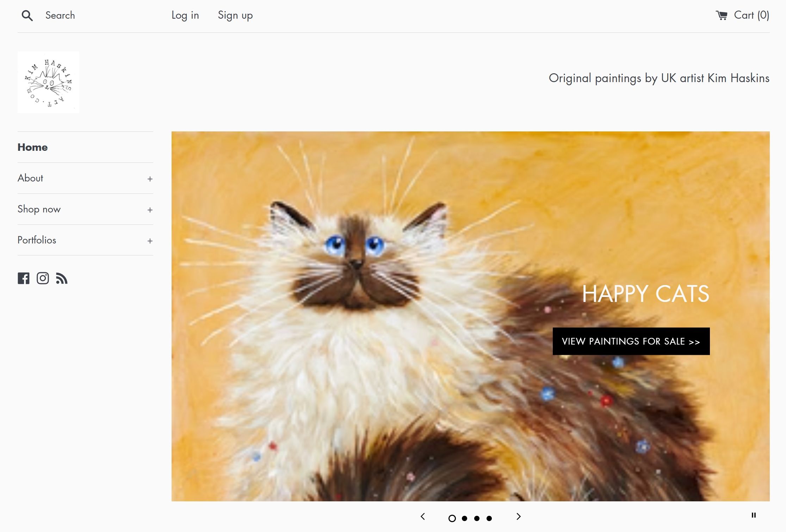786x532 pixels.
Task: Open the Log in link
Action: [185, 16]
